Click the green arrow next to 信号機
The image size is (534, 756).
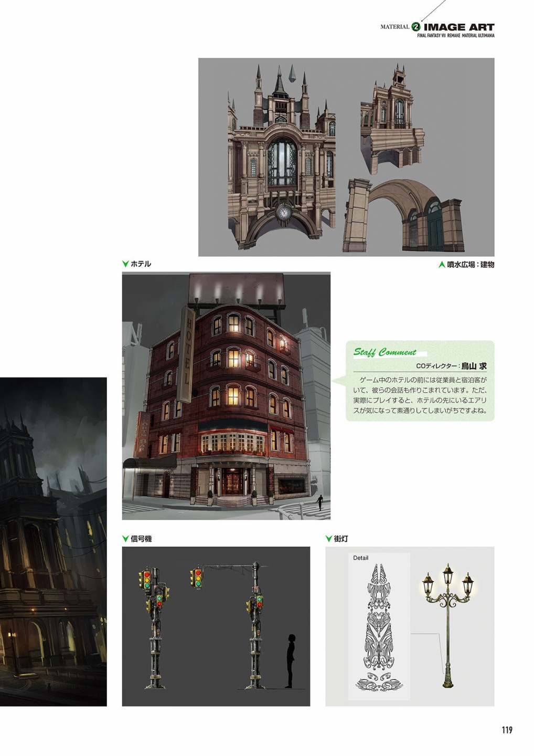(x=125, y=539)
